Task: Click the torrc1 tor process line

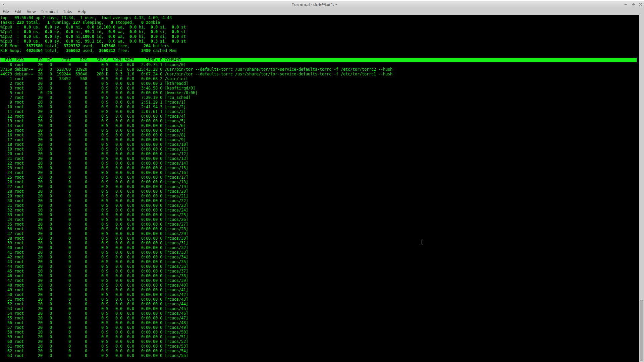Action: [x=278, y=74]
